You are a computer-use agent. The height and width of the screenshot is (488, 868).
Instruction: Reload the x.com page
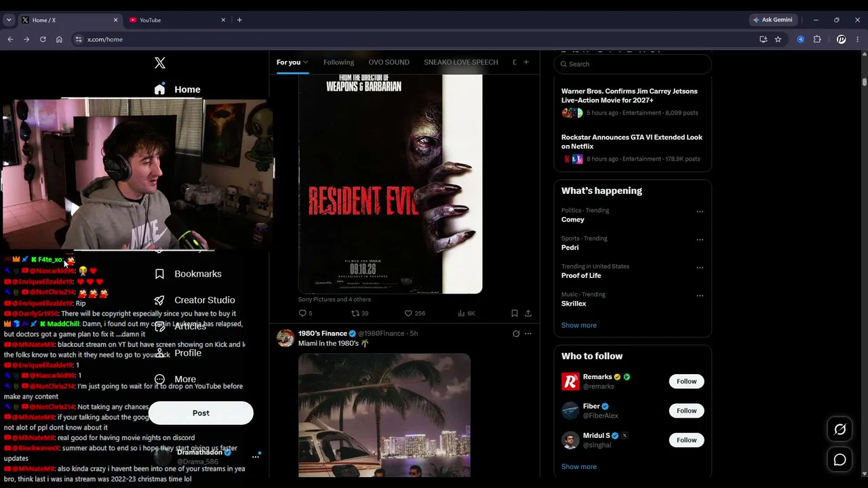click(x=43, y=39)
